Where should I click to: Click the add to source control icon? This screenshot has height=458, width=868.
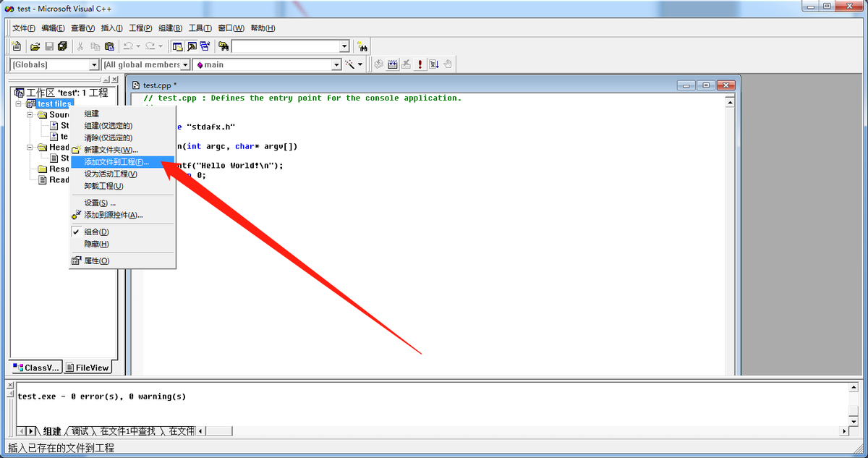click(77, 215)
